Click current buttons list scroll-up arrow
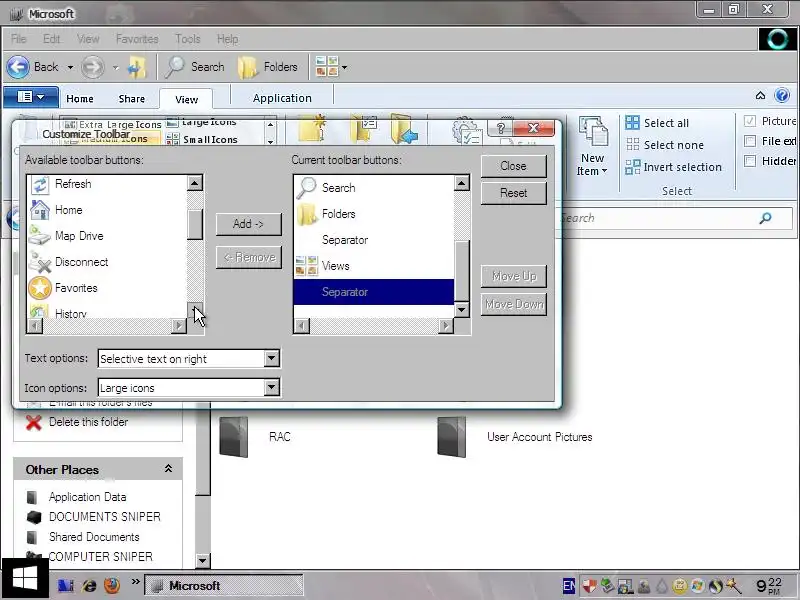 pyautogui.click(x=462, y=183)
